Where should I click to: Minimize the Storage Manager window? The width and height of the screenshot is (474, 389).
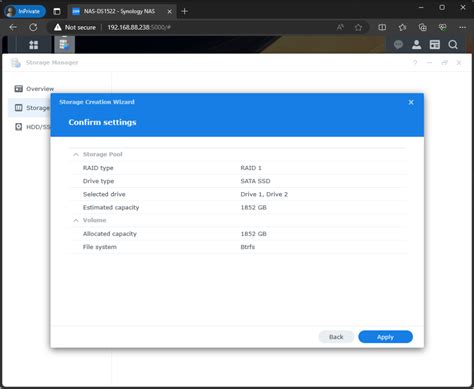pyautogui.click(x=429, y=63)
